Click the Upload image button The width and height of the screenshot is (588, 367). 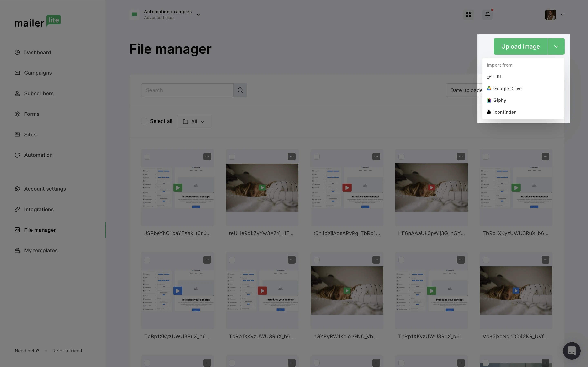[520, 46]
